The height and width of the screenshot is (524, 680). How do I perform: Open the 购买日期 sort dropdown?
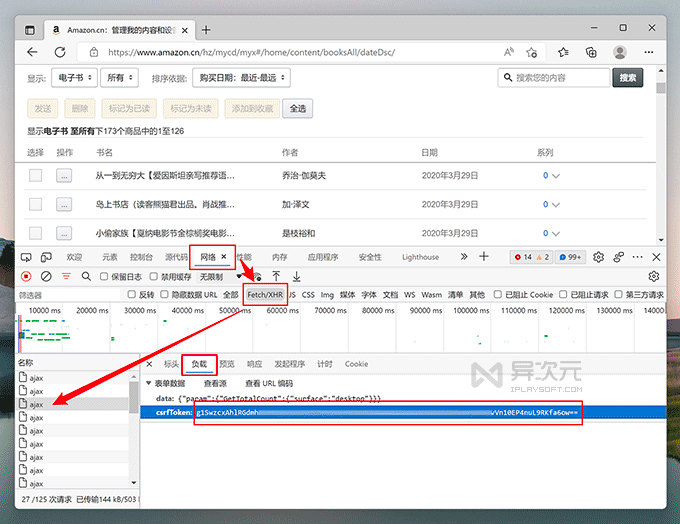click(x=242, y=78)
